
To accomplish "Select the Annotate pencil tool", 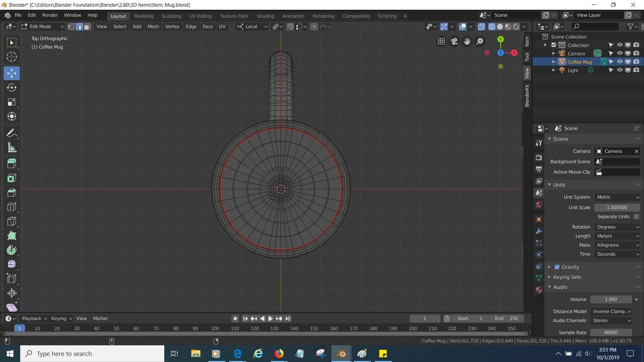I will coord(12,133).
